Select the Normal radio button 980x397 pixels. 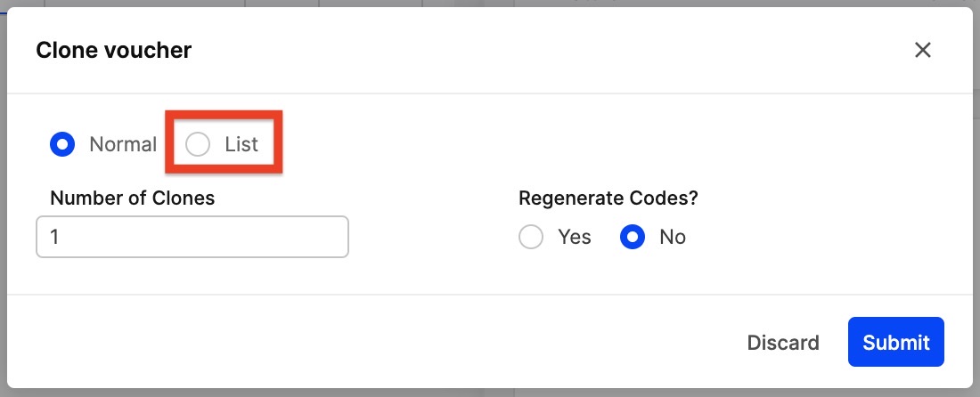click(x=62, y=144)
